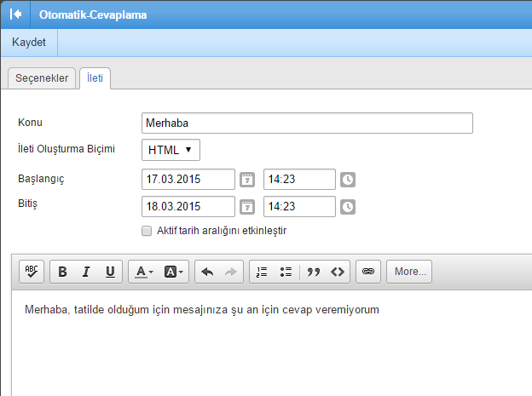Apply blockquote formatting

pos(313,272)
